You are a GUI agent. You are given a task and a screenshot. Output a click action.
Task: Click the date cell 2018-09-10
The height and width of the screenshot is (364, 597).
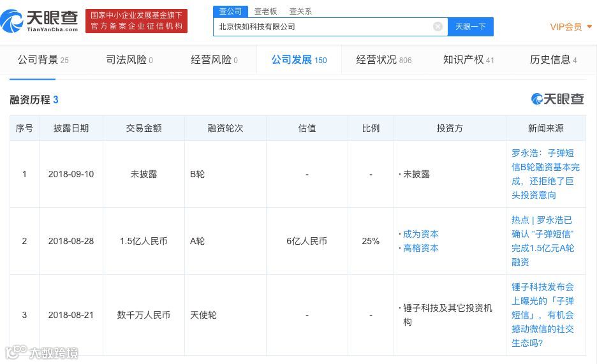point(71,174)
